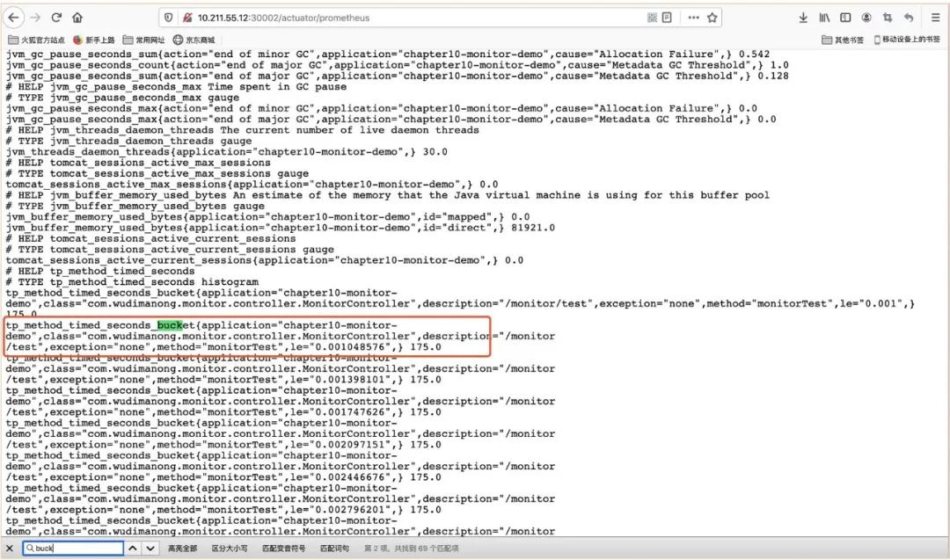This screenshot has width=950, height=560.
Task: Click the find bar search field
Action: tap(73, 549)
